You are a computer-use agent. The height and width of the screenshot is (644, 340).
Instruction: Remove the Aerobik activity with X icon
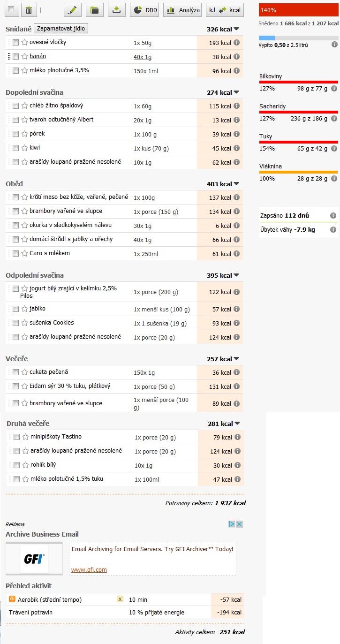point(120,599)
